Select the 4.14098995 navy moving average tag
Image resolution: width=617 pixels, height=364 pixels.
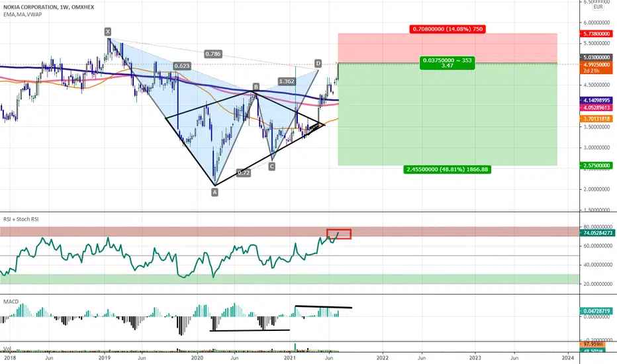596,101
